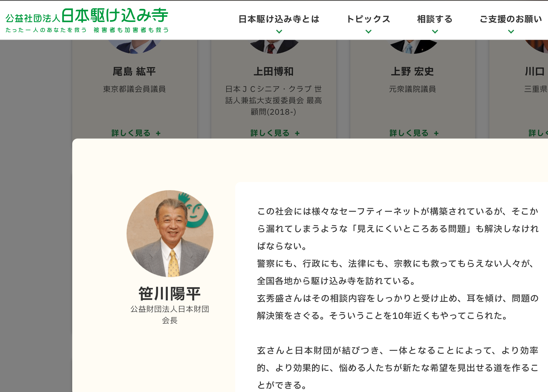Click the 日本駆け込み寺 site logo
The width and height of the screenshot is (548, 392).
click(x=87, y=20)
